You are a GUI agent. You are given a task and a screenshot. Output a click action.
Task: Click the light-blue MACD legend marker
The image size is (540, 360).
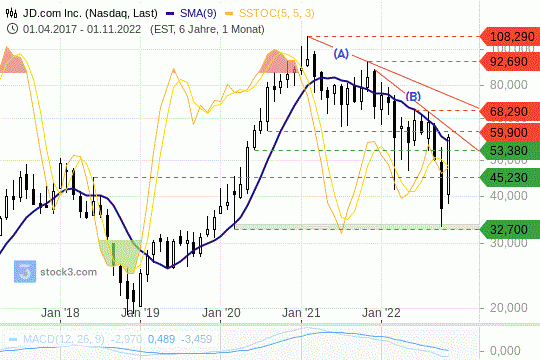point(13,339)
